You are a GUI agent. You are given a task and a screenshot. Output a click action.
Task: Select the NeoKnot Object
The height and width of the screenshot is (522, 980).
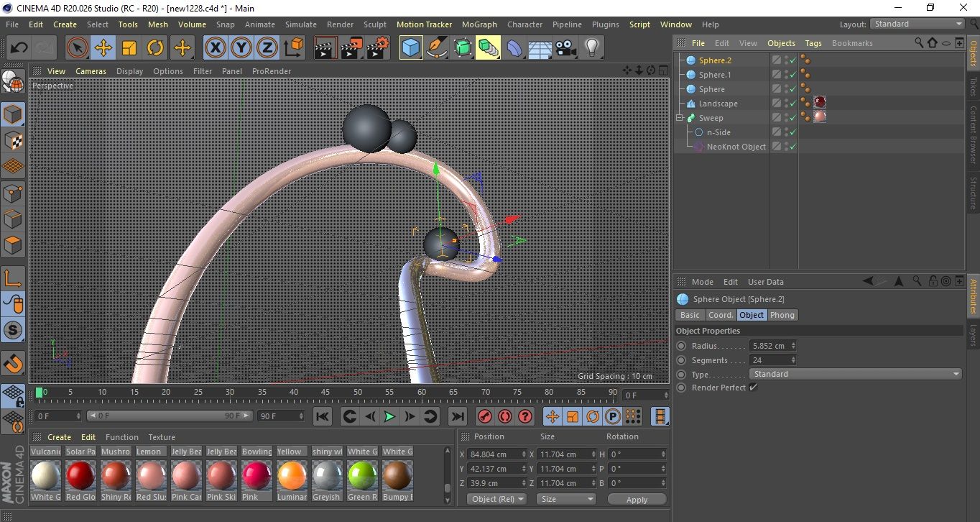736,147
